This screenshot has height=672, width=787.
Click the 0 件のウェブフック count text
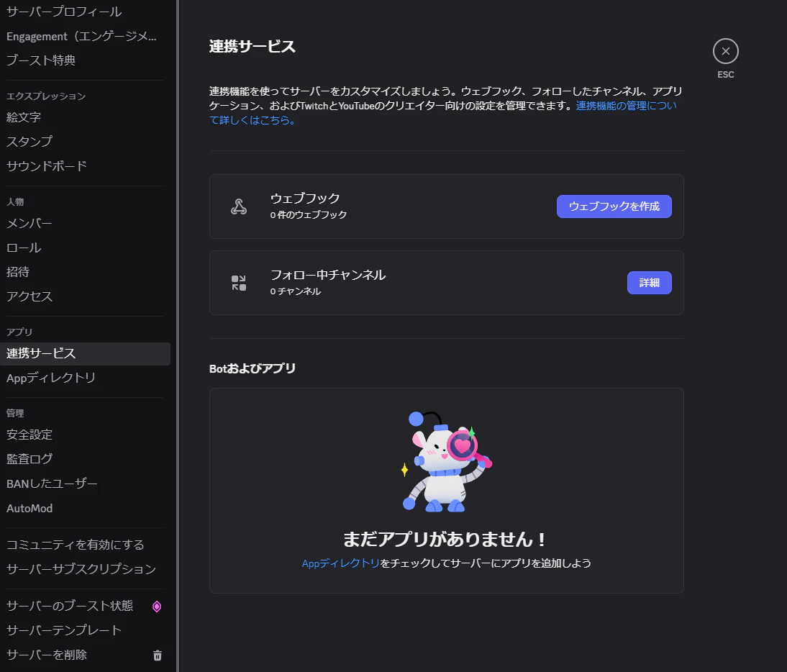[308, 215]
